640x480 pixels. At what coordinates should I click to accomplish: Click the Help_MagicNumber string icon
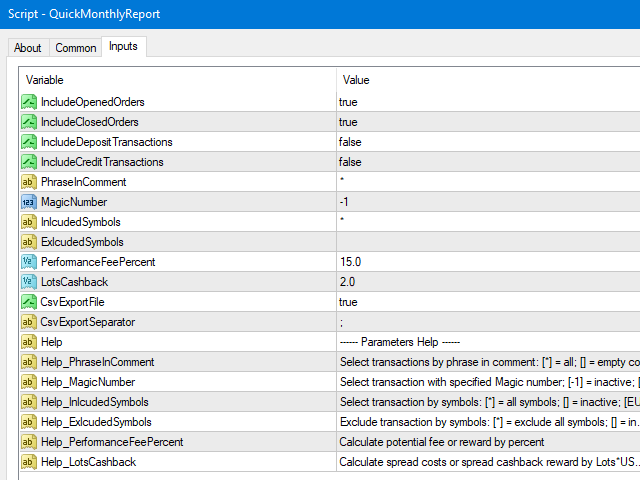(x=29, y=382)
